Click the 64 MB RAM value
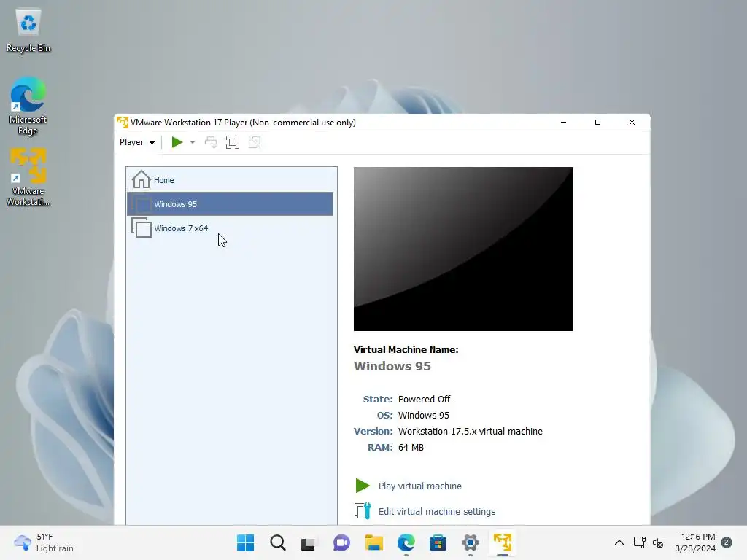 click(x=411, y=448)
